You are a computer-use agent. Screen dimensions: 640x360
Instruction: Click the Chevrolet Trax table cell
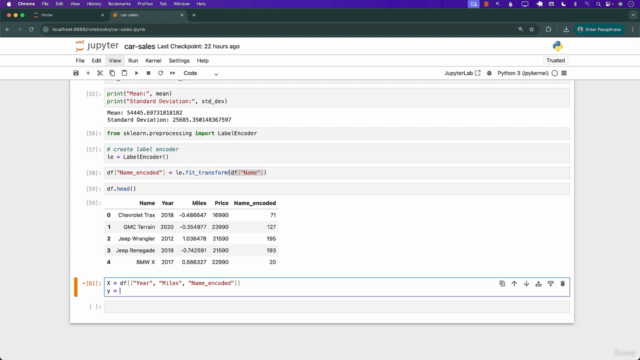pyautogui.click(x=136, y=215)
